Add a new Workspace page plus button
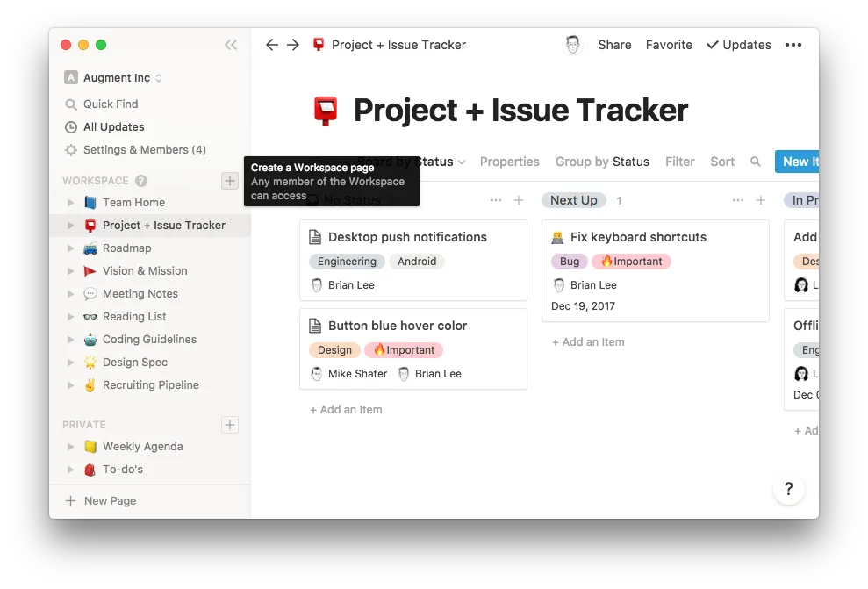Screen dimensions: 868x589 pyautogui.click(x=230, y=181)
